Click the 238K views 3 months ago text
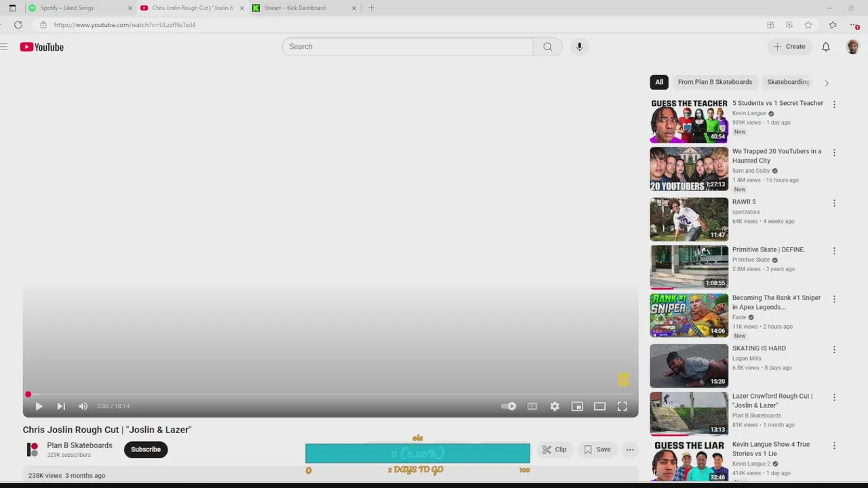Image resolution: width=868 pixels, height=488 pixels. [66, 476]
